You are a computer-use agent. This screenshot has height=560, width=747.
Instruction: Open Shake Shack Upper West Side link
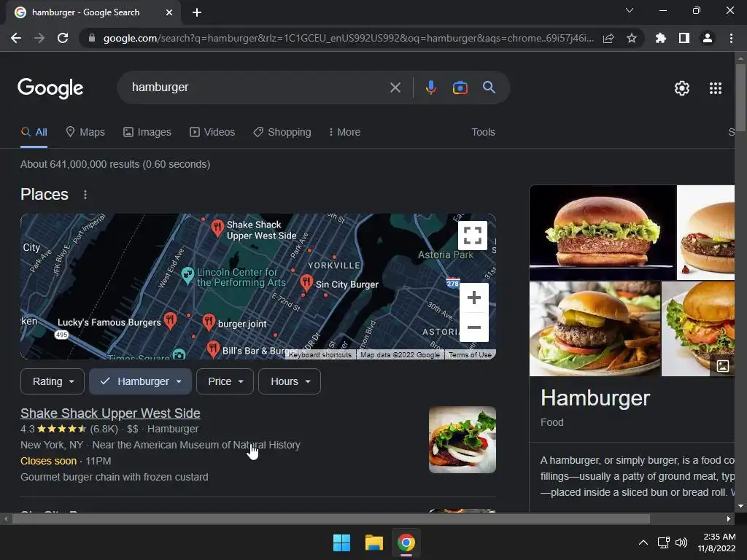[x=110, y=413]
